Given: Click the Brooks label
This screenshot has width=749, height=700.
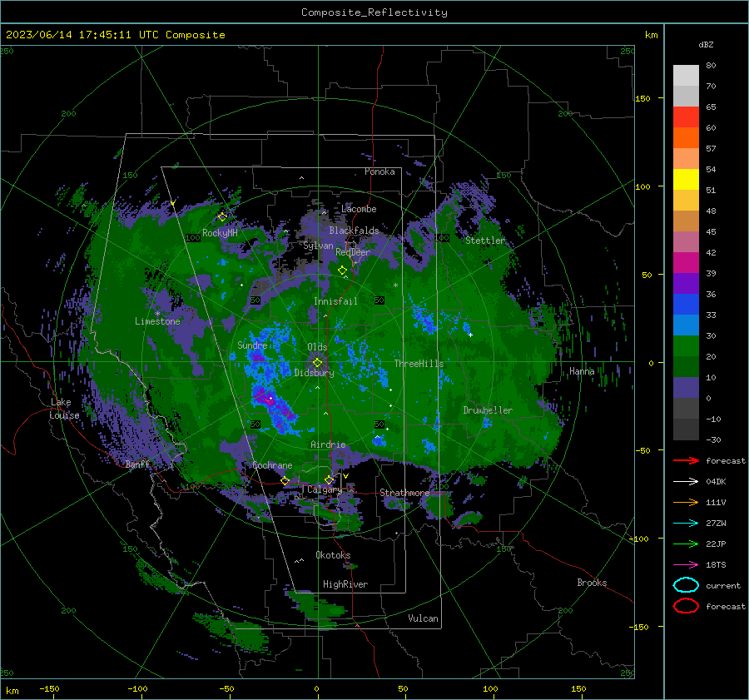Looking at the screenshot, I should click(x=592, y=583).
